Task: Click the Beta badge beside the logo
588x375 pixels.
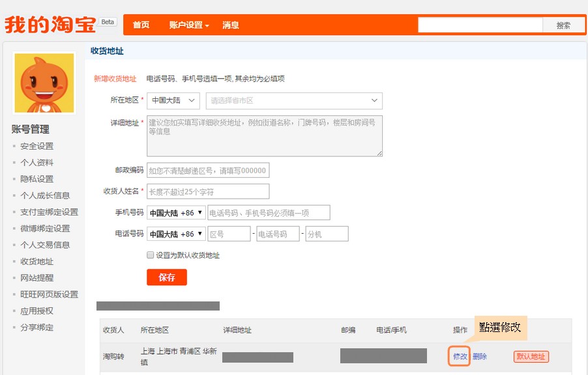Action: pyautogui.click(x=108, y=21)
